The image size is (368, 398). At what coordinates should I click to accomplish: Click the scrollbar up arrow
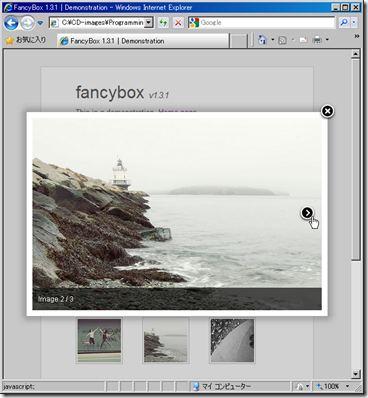356,54
